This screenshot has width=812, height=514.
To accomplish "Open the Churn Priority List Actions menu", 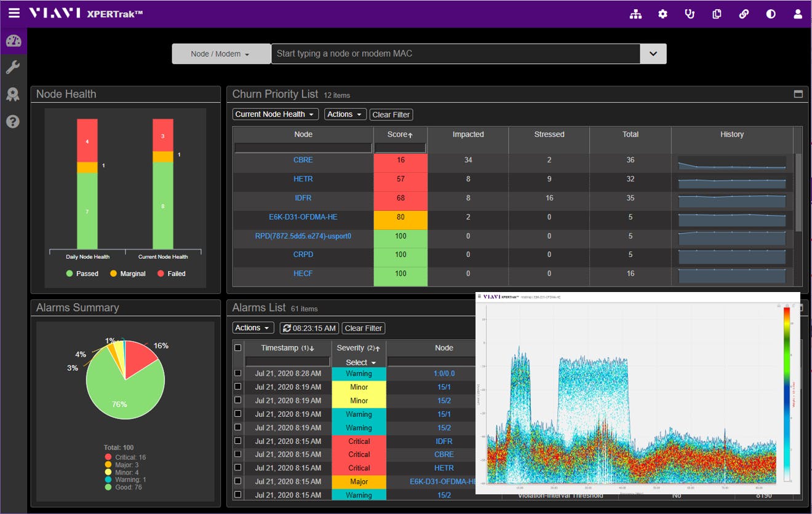I will point(344,114).
